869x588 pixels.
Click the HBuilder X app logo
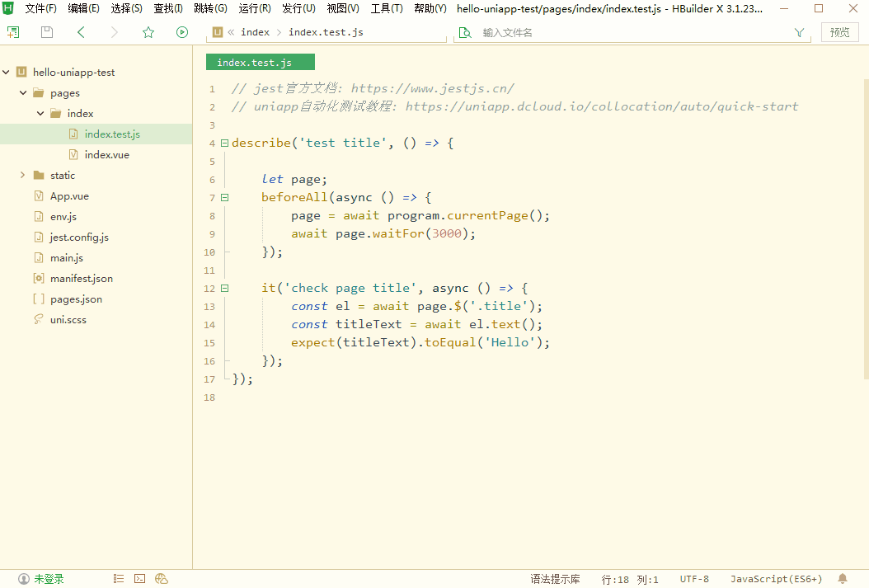click(7, 8)
